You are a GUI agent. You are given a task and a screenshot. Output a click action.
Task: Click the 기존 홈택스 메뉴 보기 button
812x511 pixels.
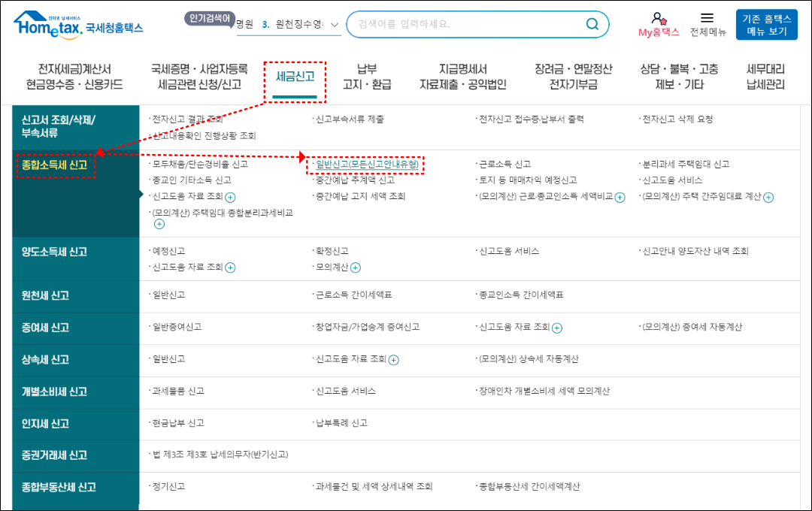click(766, 24)
